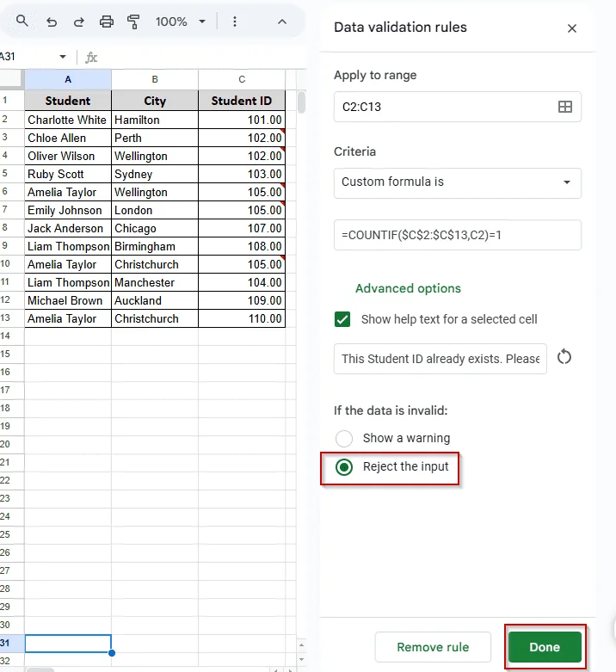Select the Charlotte White cell

[x=68, y=120]
